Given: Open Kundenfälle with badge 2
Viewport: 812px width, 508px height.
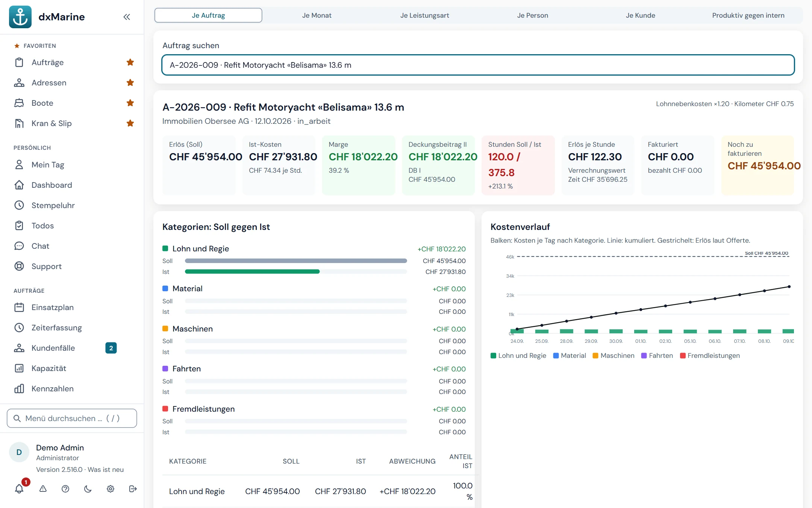Looking at the screenshot, I should [x=72, y=348].
